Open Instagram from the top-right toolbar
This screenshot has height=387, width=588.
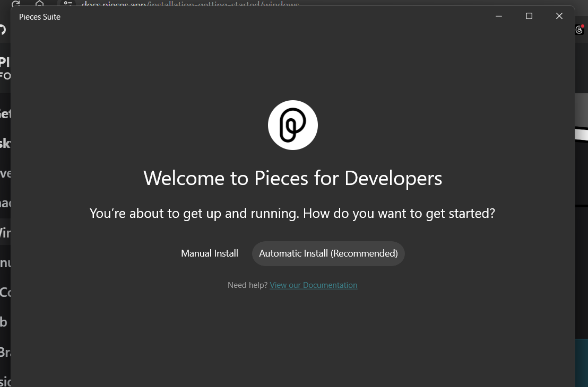pos(580,30)
